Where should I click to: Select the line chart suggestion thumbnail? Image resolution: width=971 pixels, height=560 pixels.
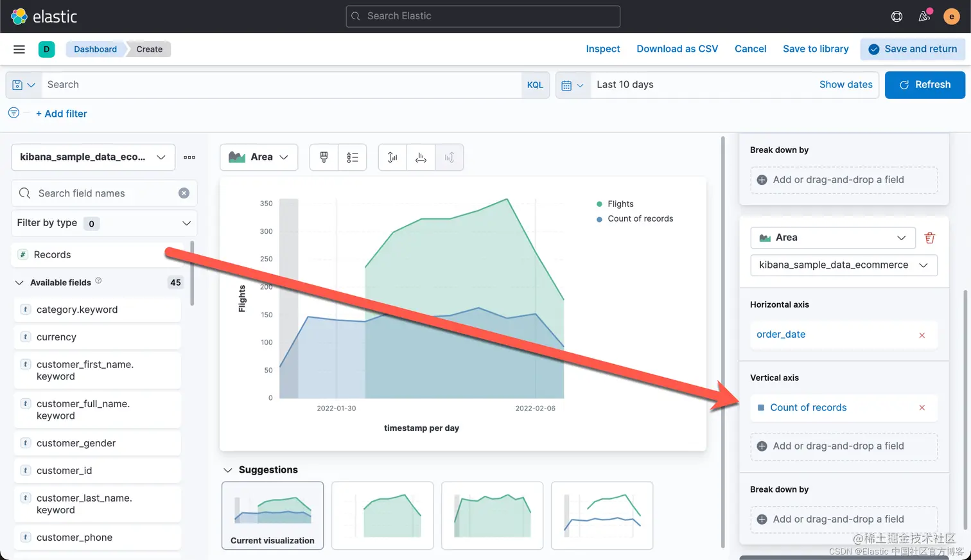coord(602,516)
